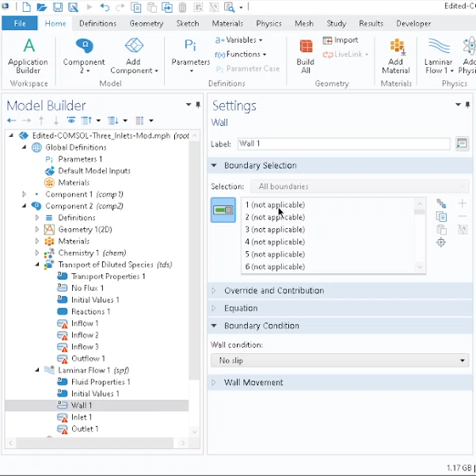Open the Physics ribbon tab
Viewport: 476px width, 476px height.
coord(269,24)
